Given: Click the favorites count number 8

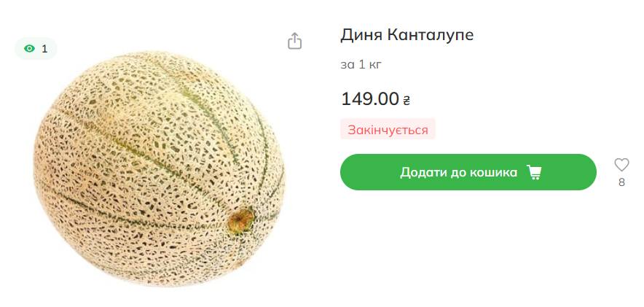Looking at the screenshot, I should pyautogui.click(x=621, y=182).
